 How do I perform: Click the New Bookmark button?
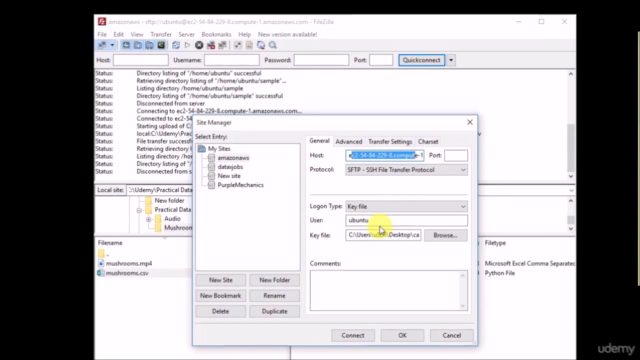tap(221, 296)
